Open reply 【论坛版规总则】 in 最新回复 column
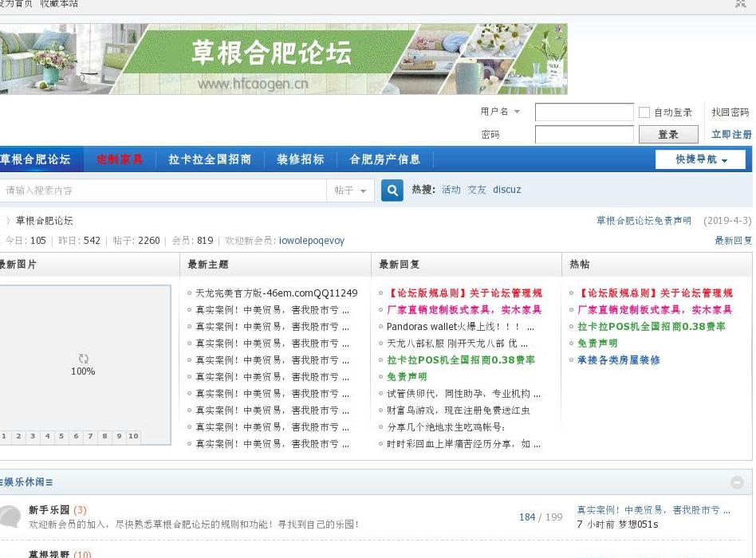Screen dimensions: 756x558 [465, 293]
